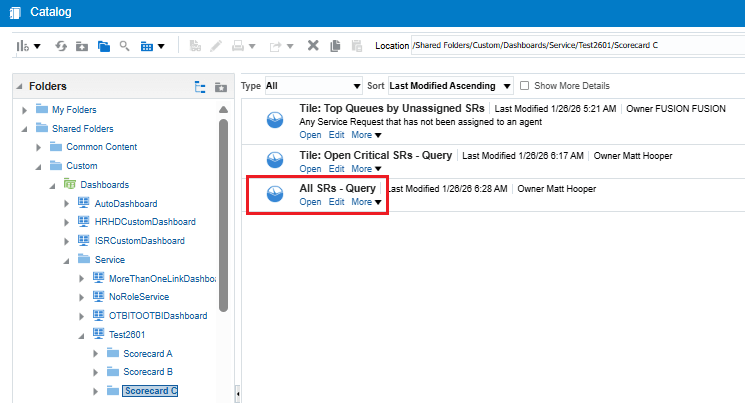This screenshot has height=403, width=745.
Task: Open the Open Critical SRs - Query
Action: point(310,169)
